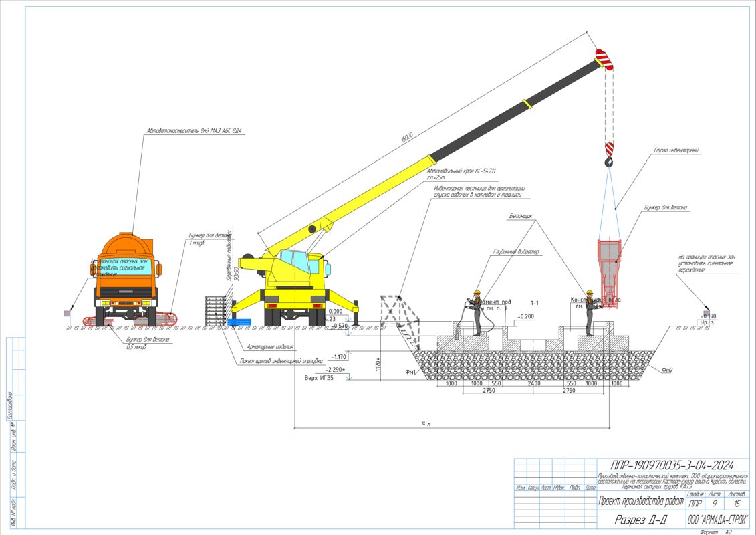The width and height of the screenshot is (756, 535).
Task: Select the "Арматурные изделия" label
Action: click(269, 347)
